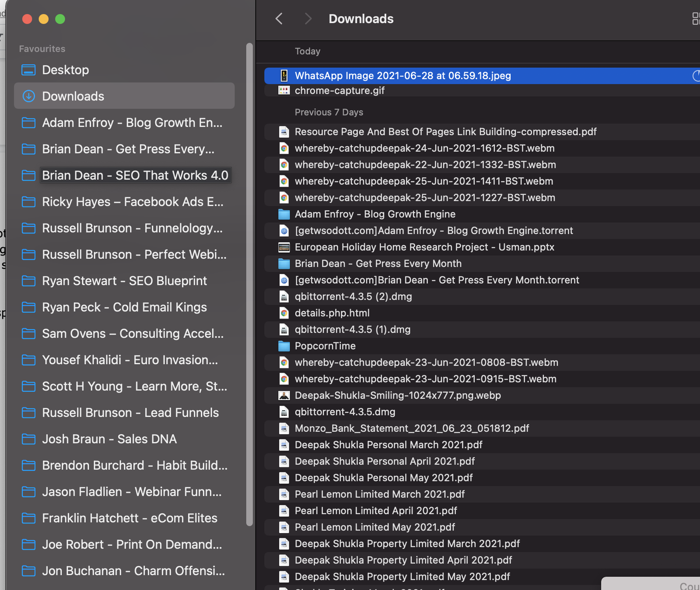Open Russell Brunson - Perfect Webi... folder
700x590 pixels.
tap(124, 254)
